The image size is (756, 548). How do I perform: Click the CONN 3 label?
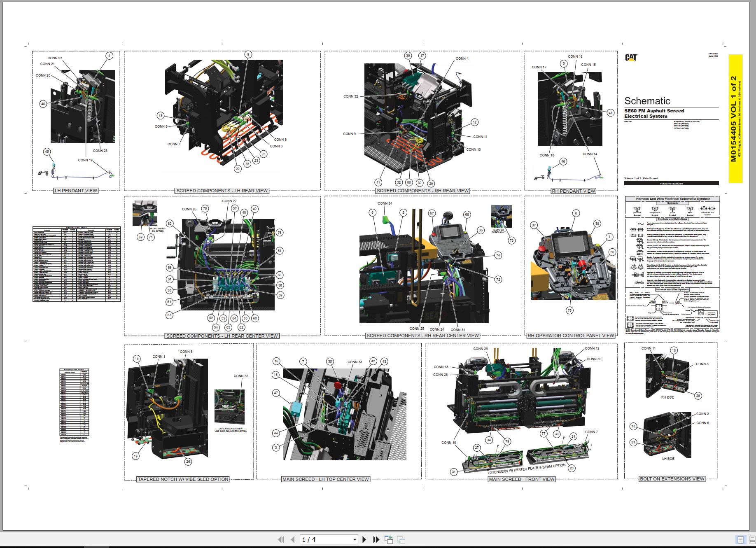(x=276, y=146)
